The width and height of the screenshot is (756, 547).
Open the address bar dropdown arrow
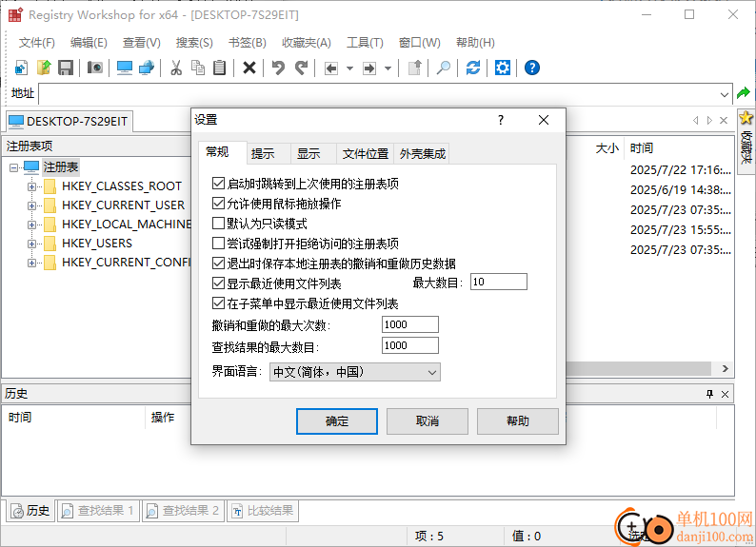pyautogui.click(x=725, y=94)
